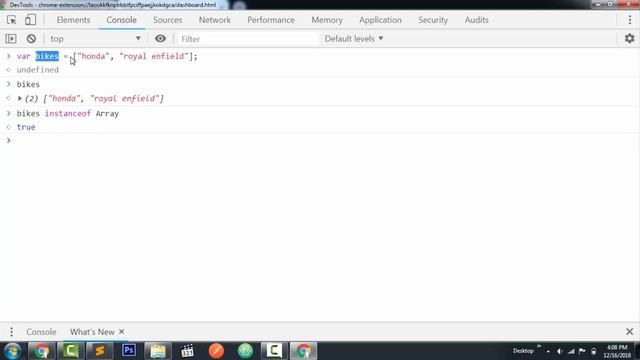
Task: Toggle the device toolbar icon
Action: point(30,20)
